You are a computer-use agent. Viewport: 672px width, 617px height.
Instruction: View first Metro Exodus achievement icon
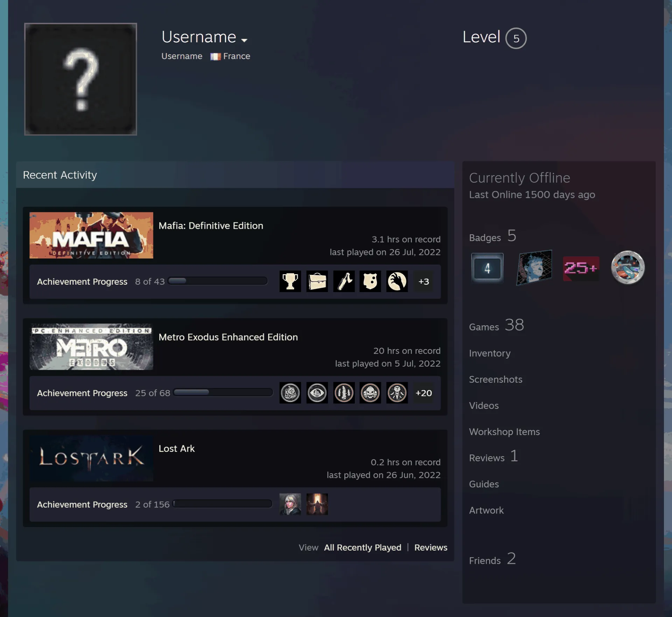[x=290, y=393]
